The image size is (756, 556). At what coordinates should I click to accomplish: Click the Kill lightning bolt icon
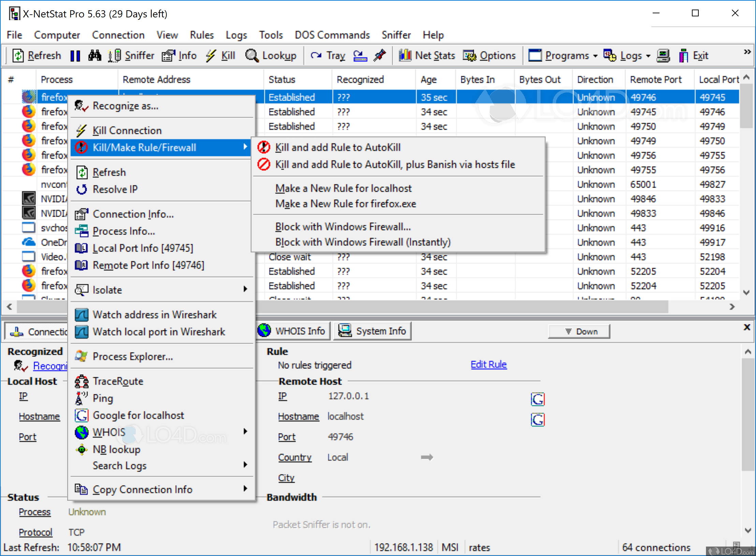click(x=211, y=56)
